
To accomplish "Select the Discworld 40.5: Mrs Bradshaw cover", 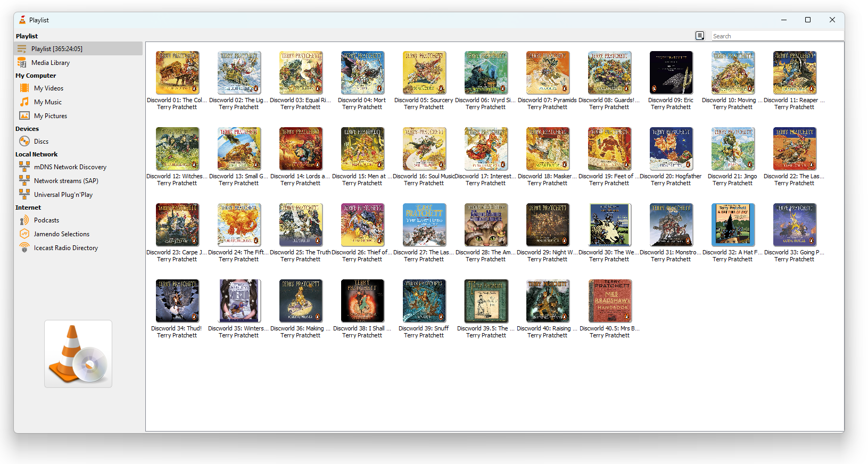I will point(609,301).
